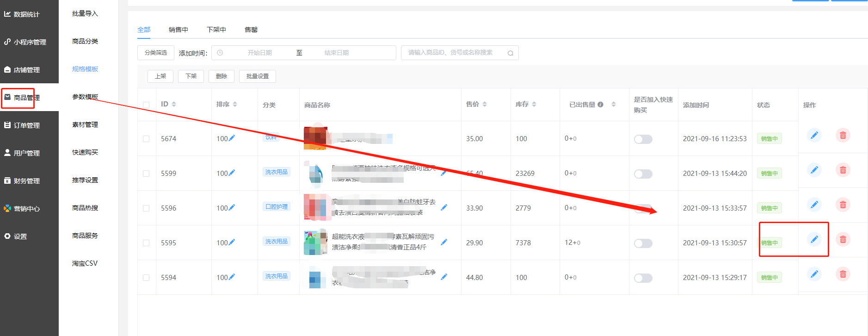Open the 规格模板 submenu link
Image resolution: width=868 pixels, height=336 pixels.
click(x=85, y=69)
